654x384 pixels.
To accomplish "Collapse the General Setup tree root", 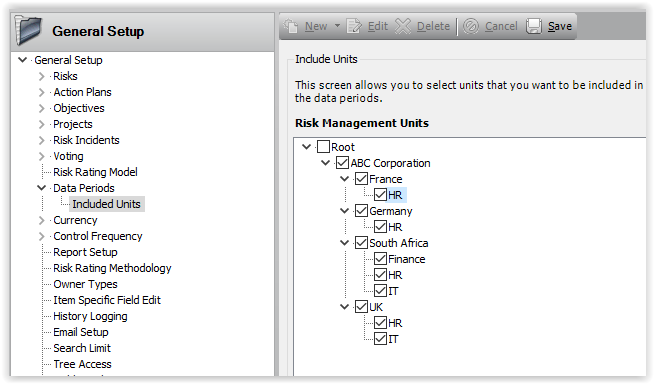I will coord(23,60).
